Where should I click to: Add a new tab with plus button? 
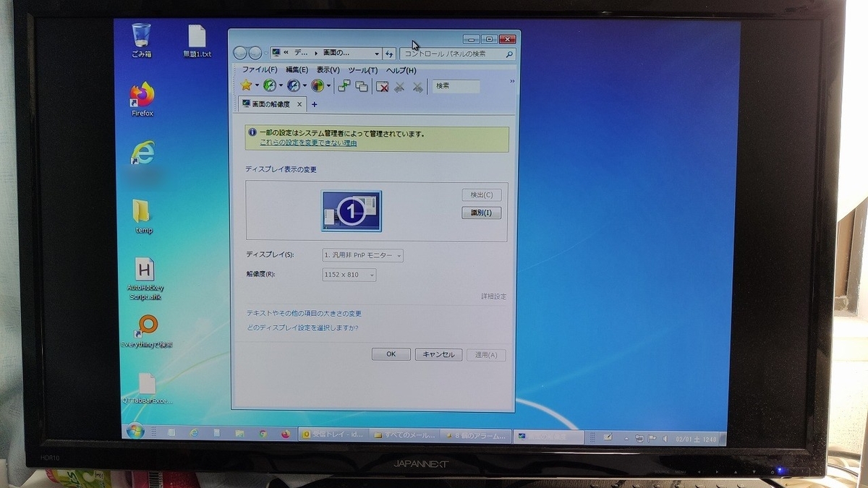pyautogui.click(x=314, y=104)
